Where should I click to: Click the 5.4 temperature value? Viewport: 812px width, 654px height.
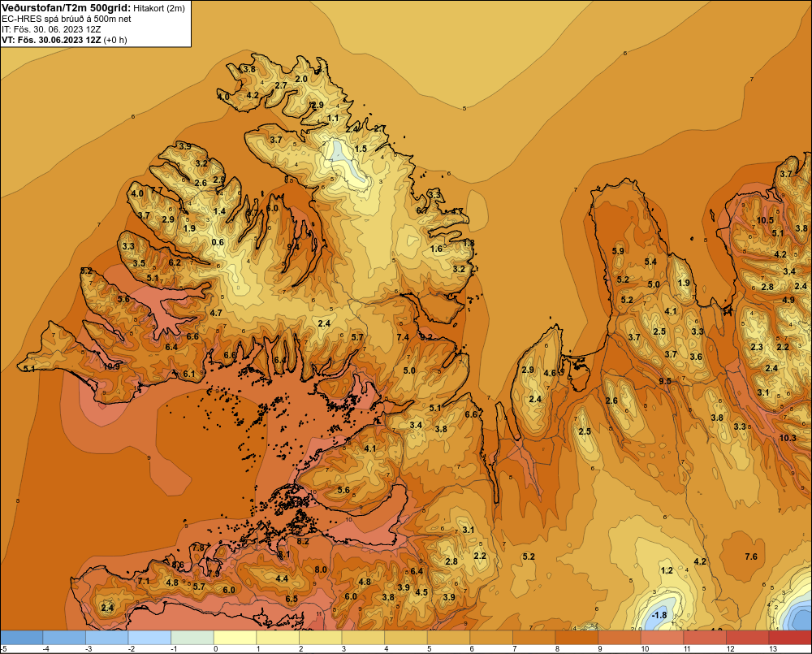(650, 262)
